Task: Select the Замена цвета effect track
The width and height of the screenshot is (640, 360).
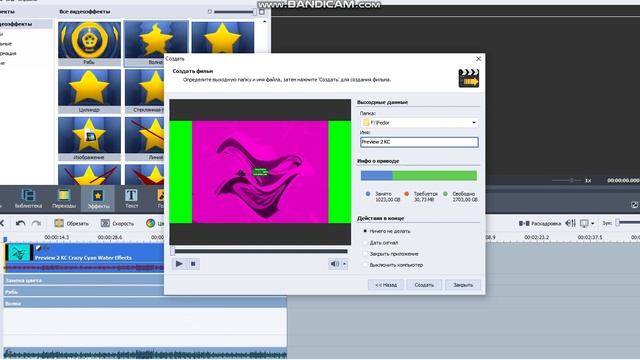Action: pos(84,280)
